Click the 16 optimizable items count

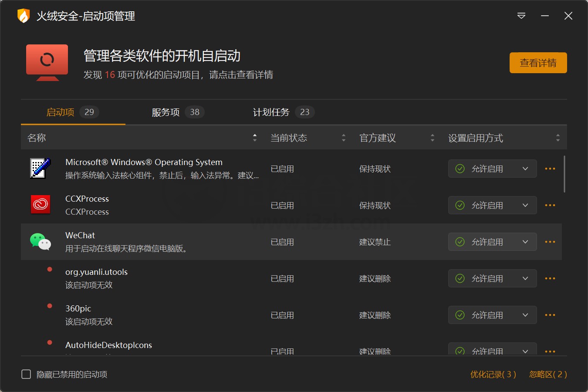pyautogui.click(x=110, y=74)
